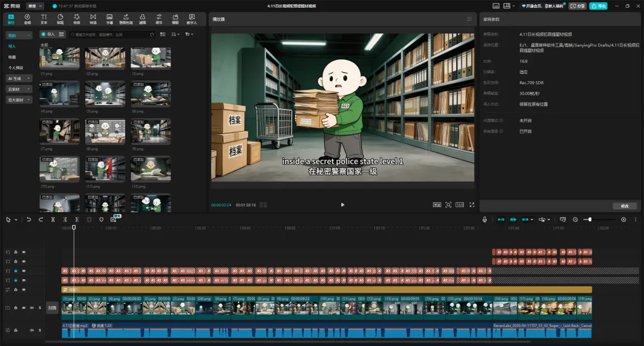The image size is (644, 346).
Task: Hide the main video track with eye icon
Action: 24,308
